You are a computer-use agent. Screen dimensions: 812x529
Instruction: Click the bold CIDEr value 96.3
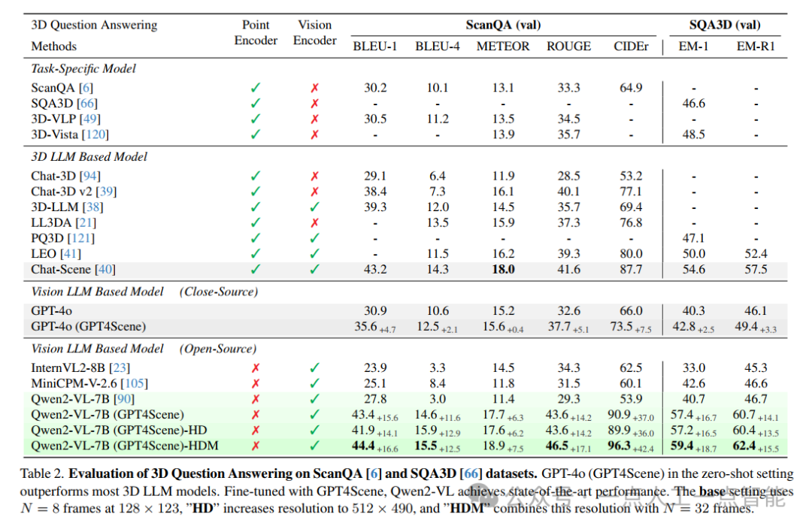(x=619, y=446)
